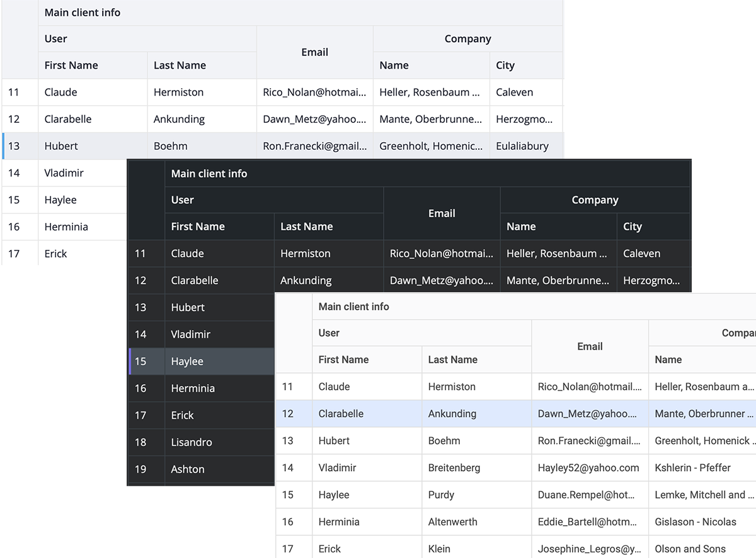Click Company group header in top-left light table

pos(468,39)
